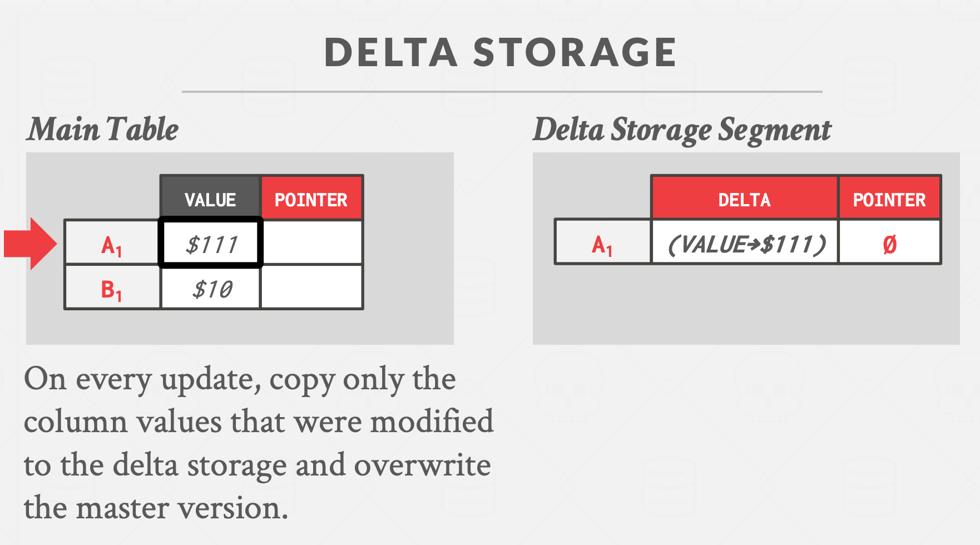Select the A1 label in Delta Storage Segment
The height and width of the screenshot is (545, 980).
pos(602,244)
